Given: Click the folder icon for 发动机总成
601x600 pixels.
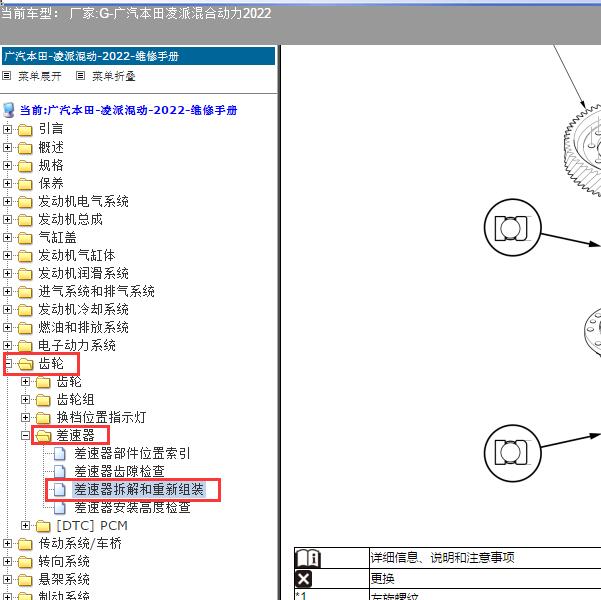Looking at the screenshot, I should [x=25, y=220].
